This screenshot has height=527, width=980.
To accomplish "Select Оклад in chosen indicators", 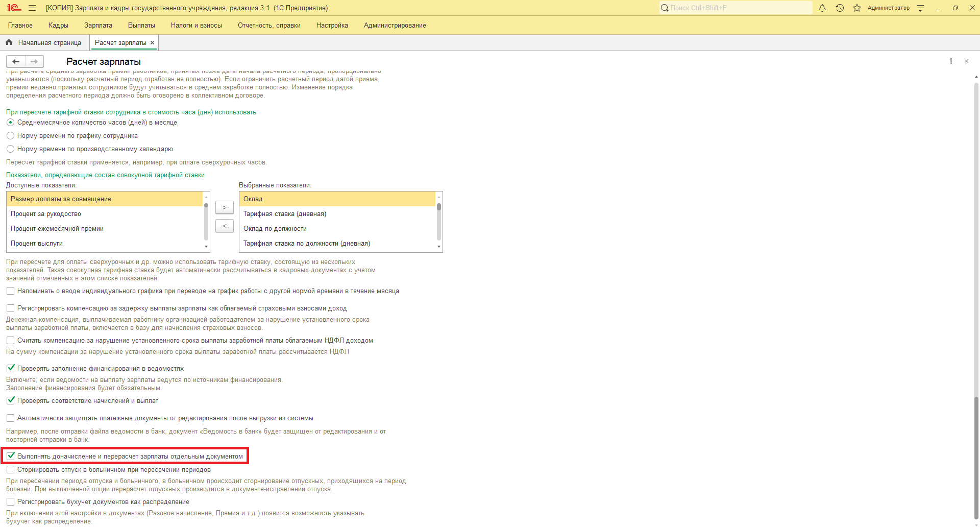I will pyautogui.click(x=337, y=199).
